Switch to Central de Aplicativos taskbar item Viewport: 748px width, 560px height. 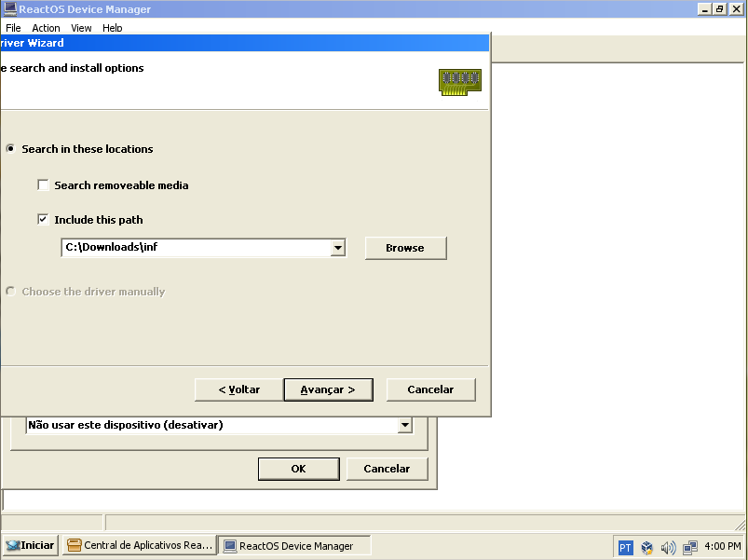(140, 545)
